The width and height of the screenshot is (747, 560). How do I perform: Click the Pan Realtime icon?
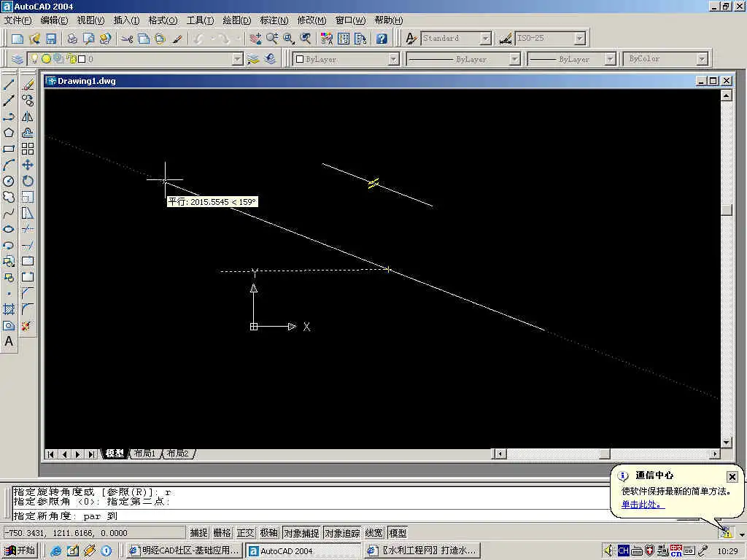pos(256,39)
